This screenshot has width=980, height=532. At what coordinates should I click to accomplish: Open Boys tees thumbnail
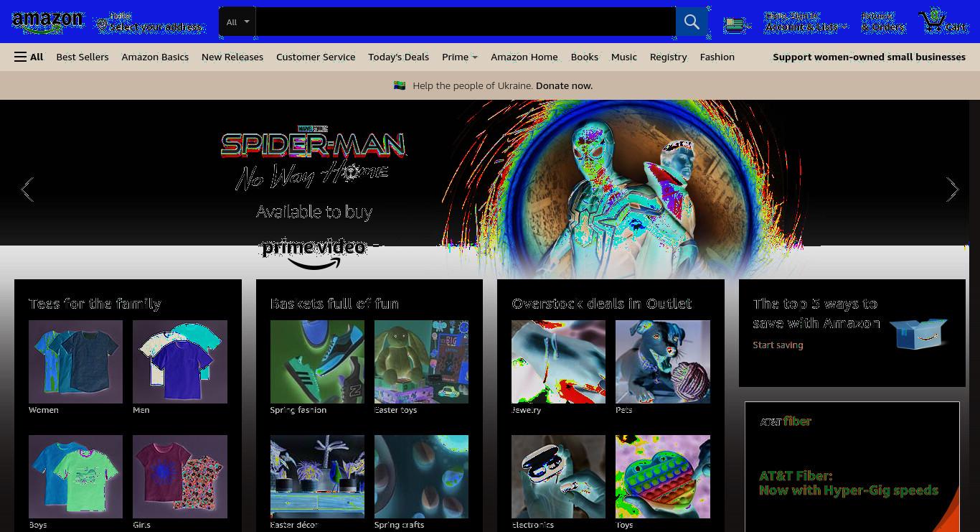(x=75, y=477)
